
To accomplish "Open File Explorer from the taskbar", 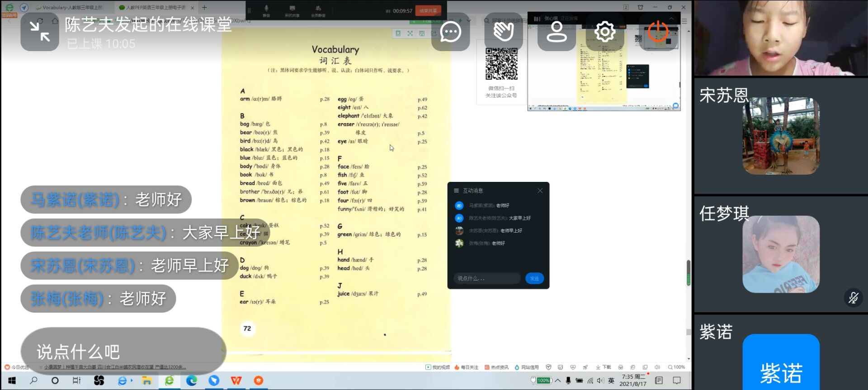I will 146,380.
